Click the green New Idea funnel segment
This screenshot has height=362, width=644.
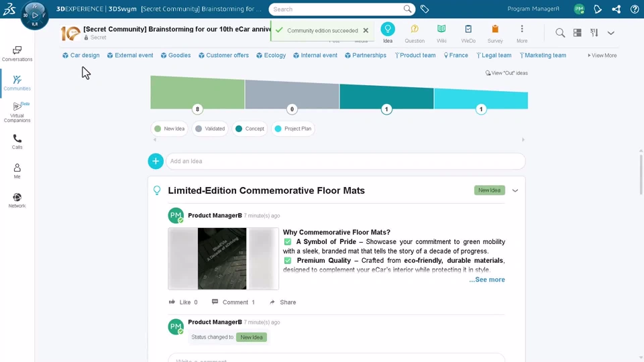point(197,93)
